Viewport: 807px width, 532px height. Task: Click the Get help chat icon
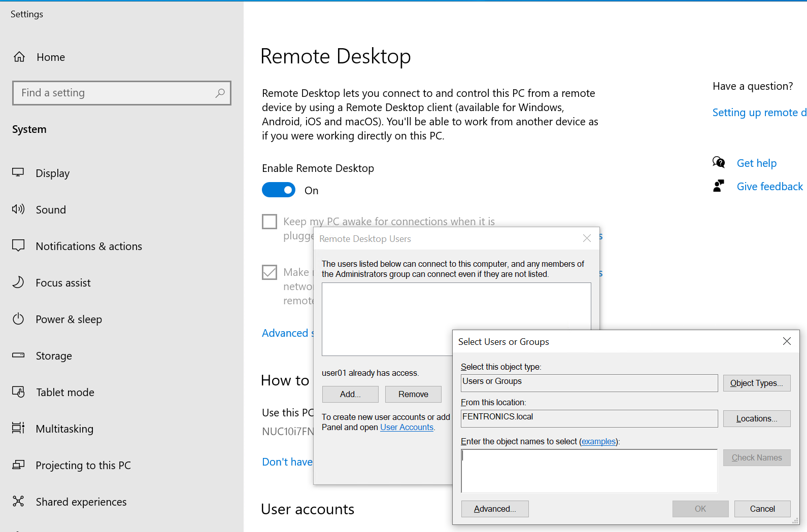(719, 162)
